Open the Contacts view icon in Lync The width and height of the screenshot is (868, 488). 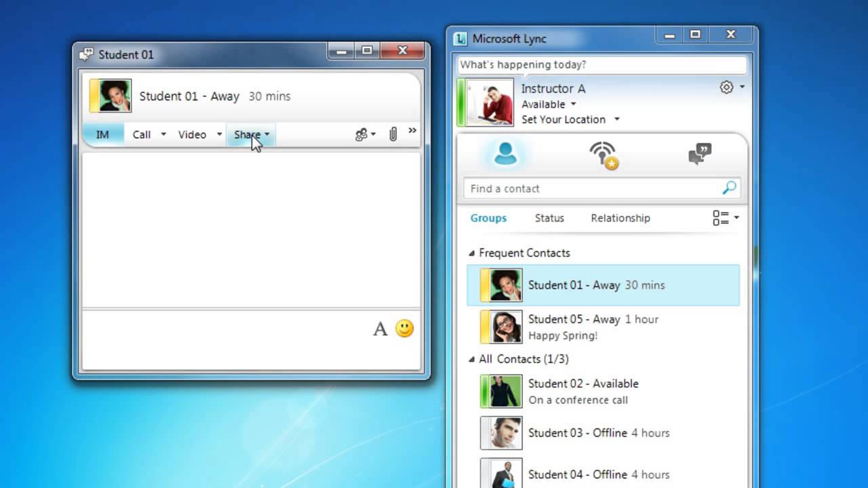click(x=505, y=155)
